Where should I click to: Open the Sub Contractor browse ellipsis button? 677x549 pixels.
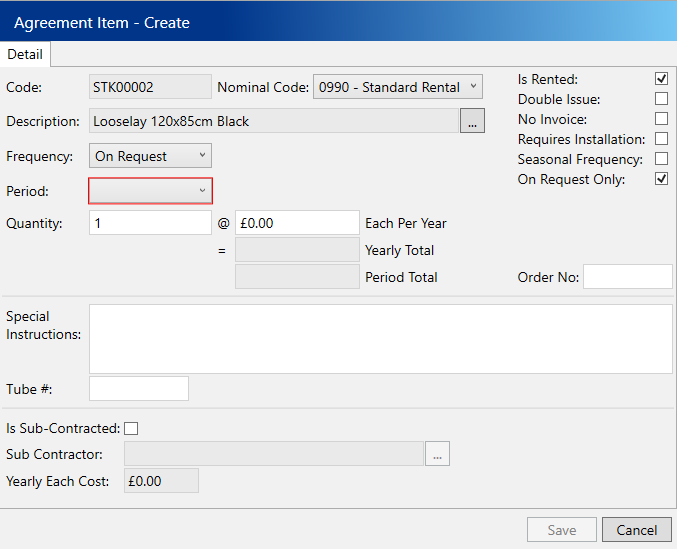tap(437, 454)
